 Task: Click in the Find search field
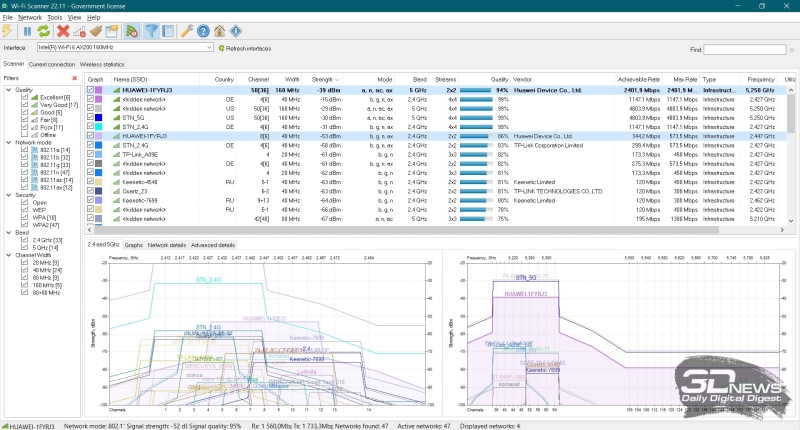tap(745, 48)
